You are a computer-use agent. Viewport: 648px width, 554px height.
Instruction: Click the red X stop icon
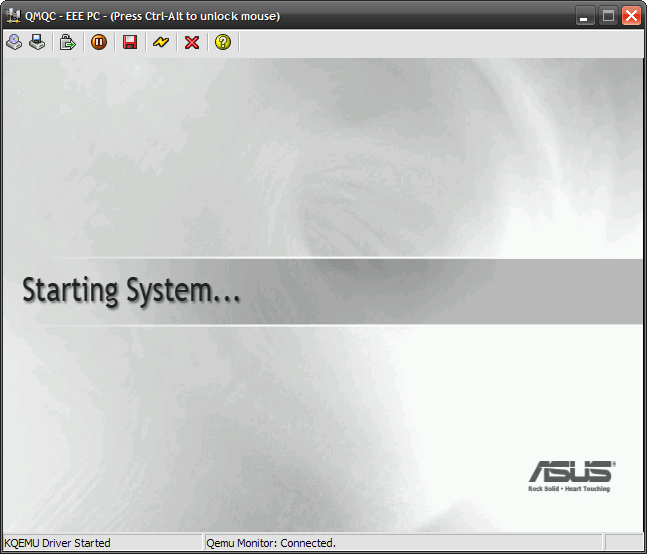[192, 42]
